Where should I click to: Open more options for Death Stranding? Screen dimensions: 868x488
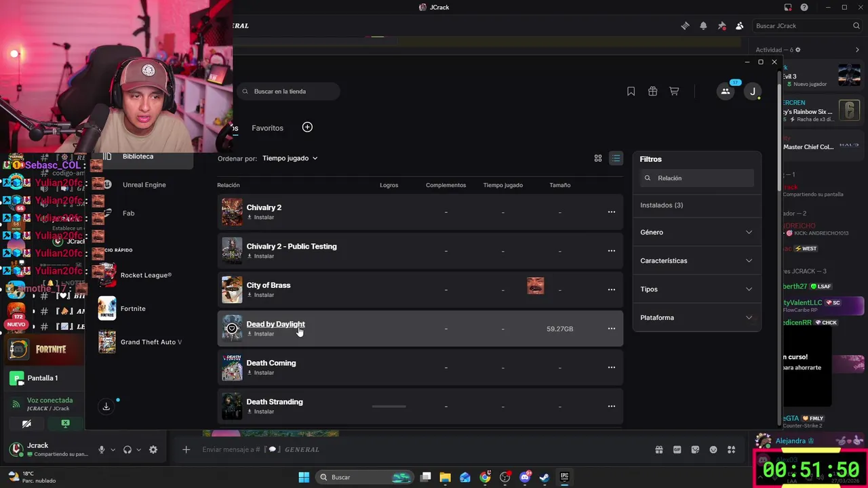pyautogui.click(x=612, y=406)
